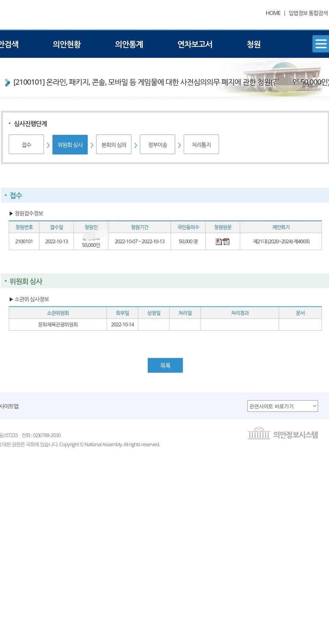Navigate to the 청원 menu

pos(254,44)
